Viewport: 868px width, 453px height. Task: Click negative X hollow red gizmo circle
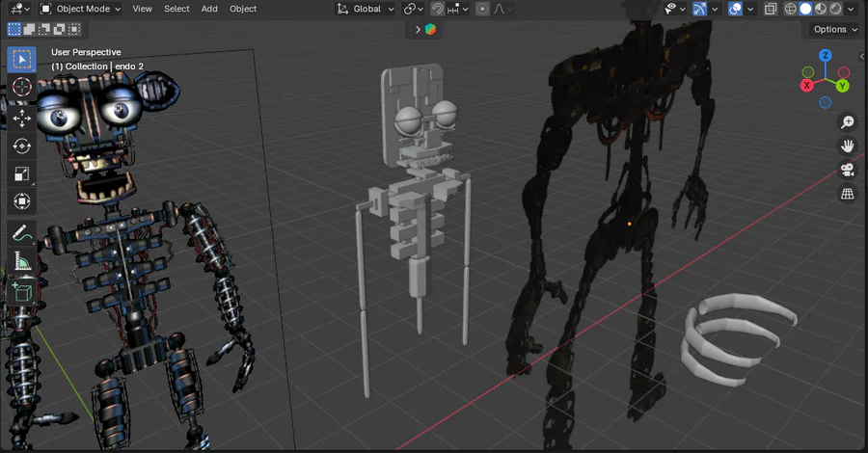click(844, 72)
